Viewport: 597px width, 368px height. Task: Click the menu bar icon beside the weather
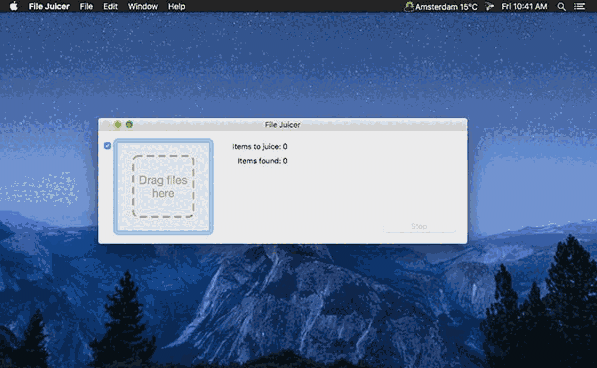[x=490, y=6]
